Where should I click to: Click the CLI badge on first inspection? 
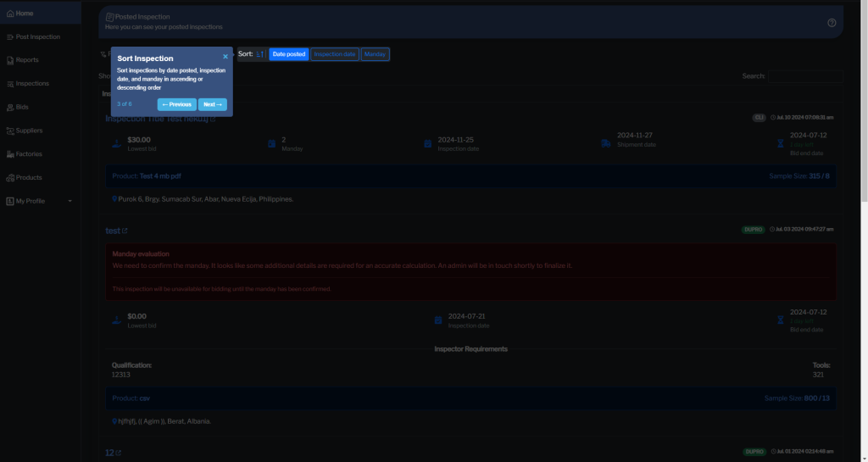[759, 117]
